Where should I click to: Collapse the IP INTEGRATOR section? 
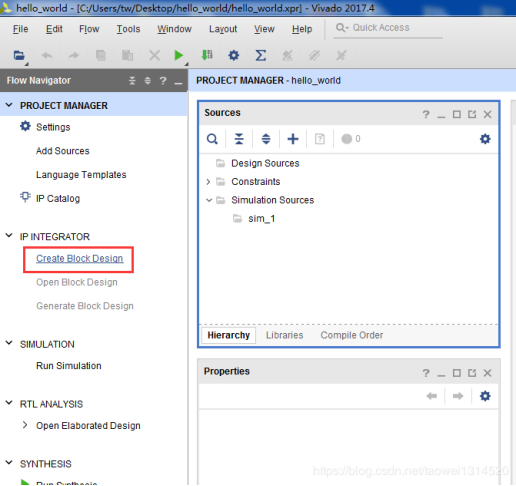click(x=9, y=236)
